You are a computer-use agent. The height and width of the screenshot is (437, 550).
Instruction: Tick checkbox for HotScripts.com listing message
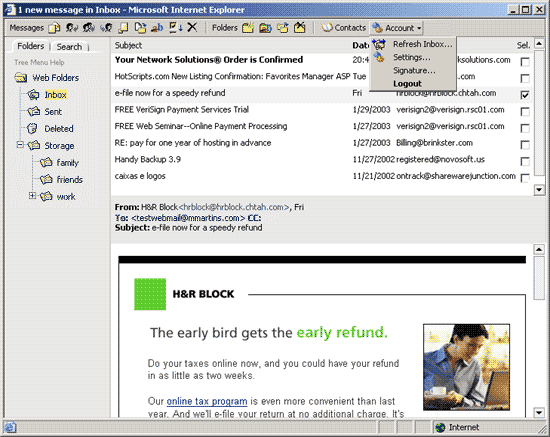click(x=525, y=78)
